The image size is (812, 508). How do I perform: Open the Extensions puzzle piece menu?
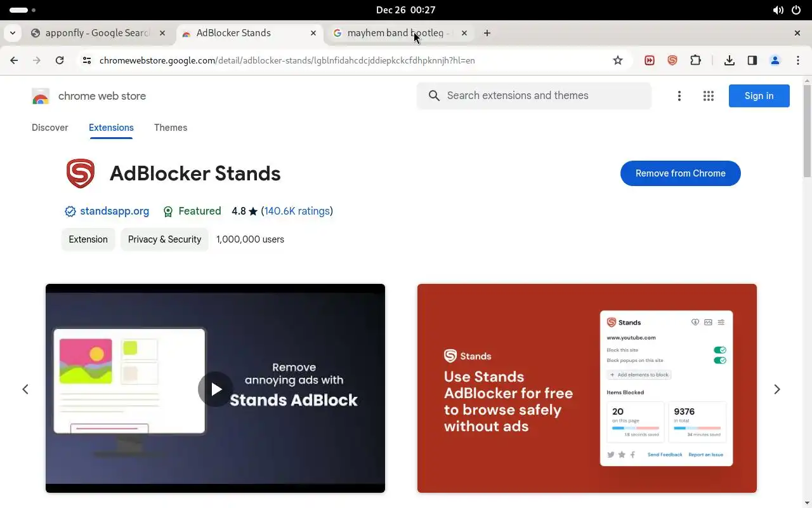click(695, 60)
